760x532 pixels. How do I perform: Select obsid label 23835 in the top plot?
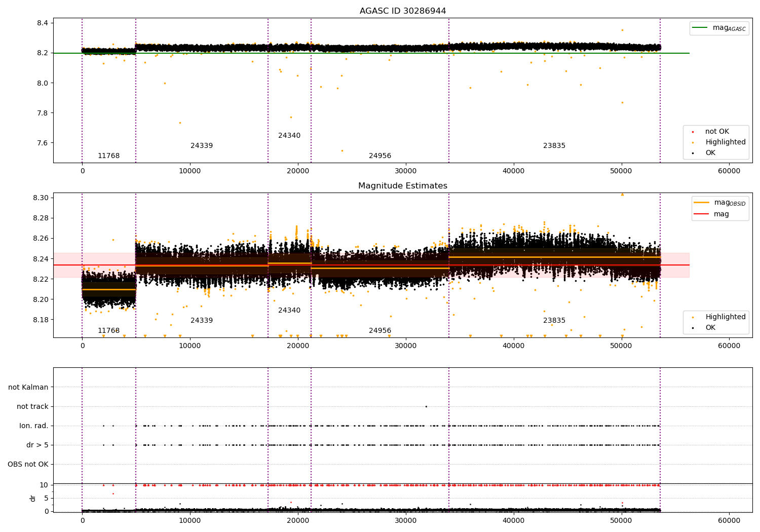click(x=554, y=145)
